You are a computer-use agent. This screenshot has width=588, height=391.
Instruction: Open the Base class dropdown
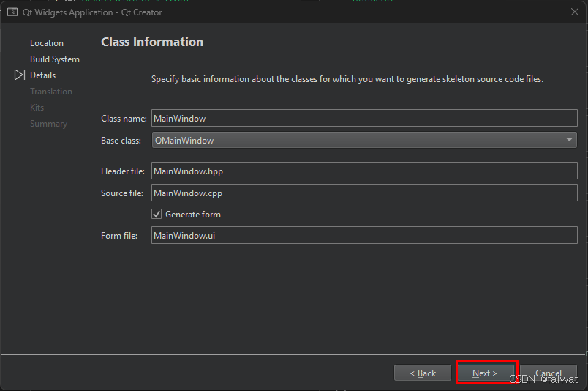pyautogui.click(x=364, y=140)
